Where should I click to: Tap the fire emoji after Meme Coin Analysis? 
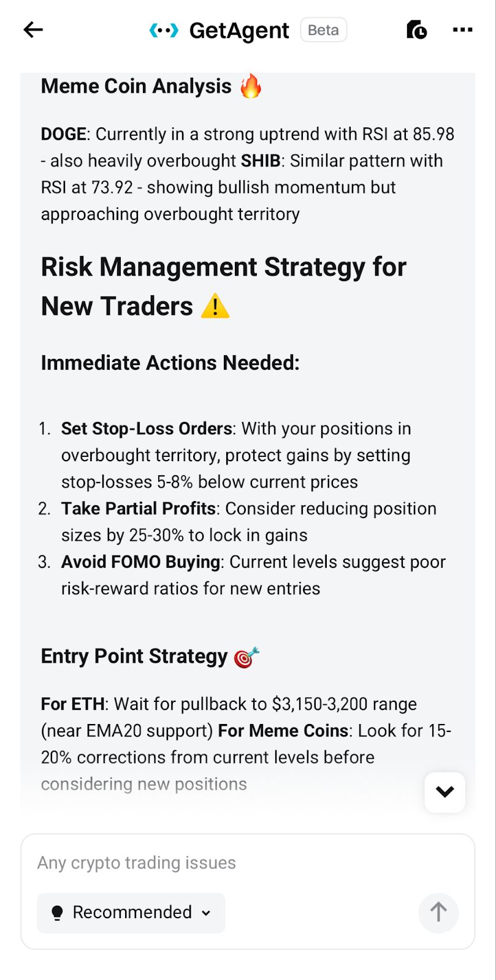pos(251,86)
